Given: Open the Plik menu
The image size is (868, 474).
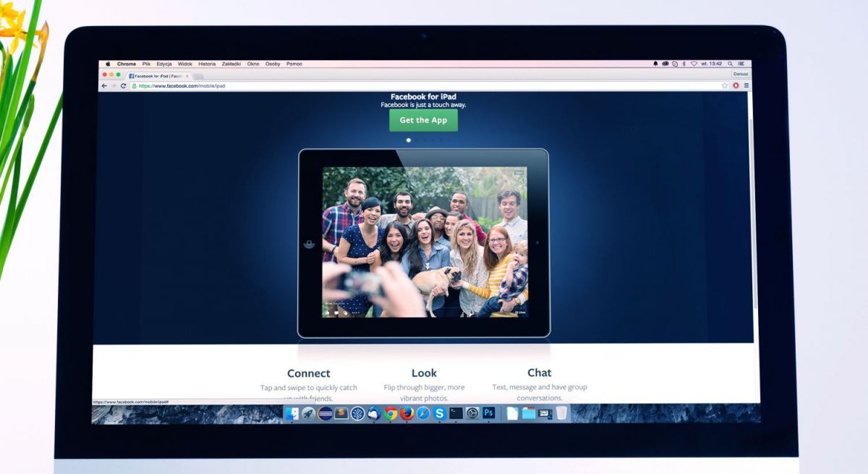Looking at the screenshot, I should click(x=147, y=64).
